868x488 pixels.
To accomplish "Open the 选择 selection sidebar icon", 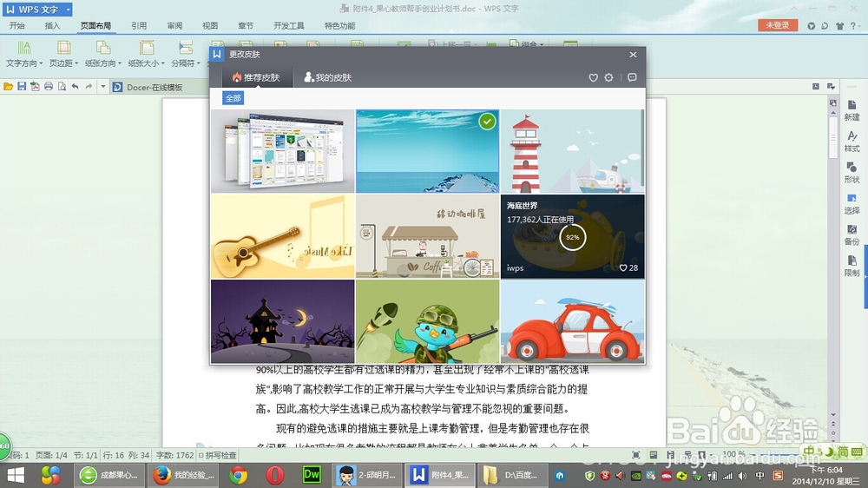I will [x=852, y=204].
